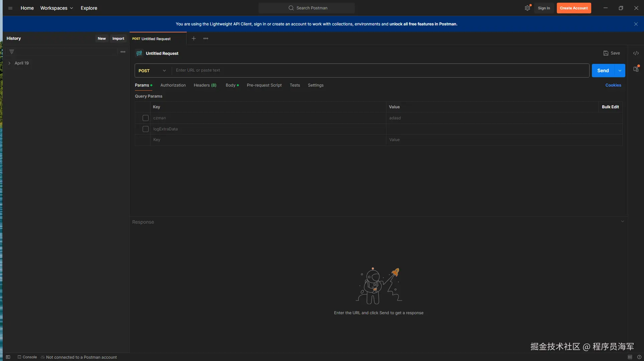This screenshot has height=361, width=644.
Task: Switch to the Authorization tab
Action: [x=173, y=85]
